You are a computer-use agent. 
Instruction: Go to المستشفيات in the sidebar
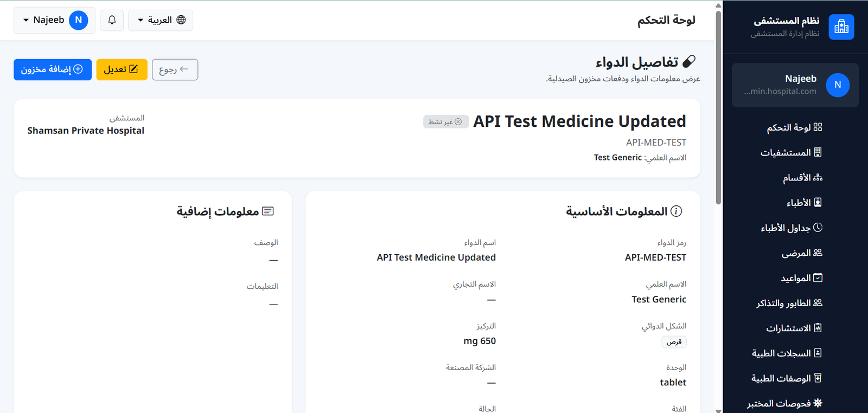(792, 152)
